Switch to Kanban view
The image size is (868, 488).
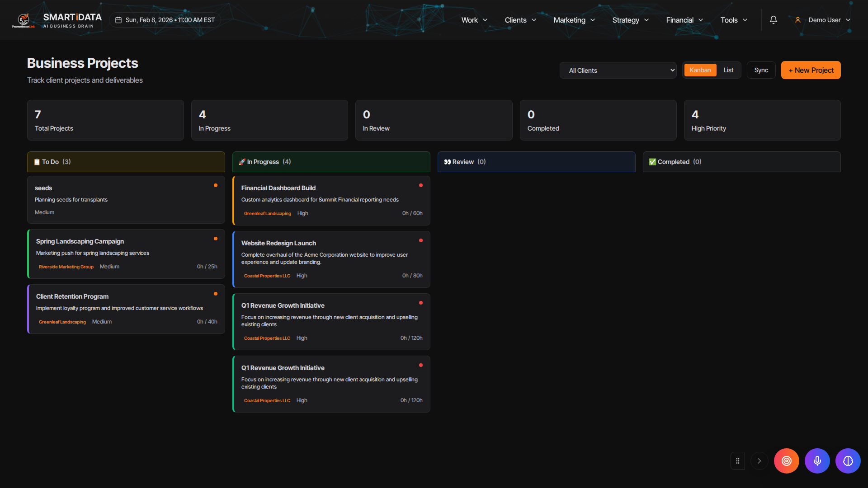(x=700, y=70)
